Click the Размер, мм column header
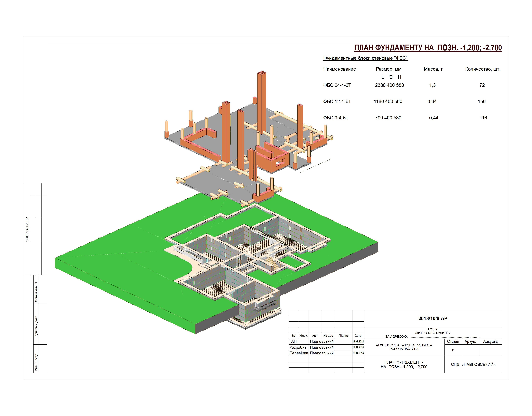 (x=388, y=69)
